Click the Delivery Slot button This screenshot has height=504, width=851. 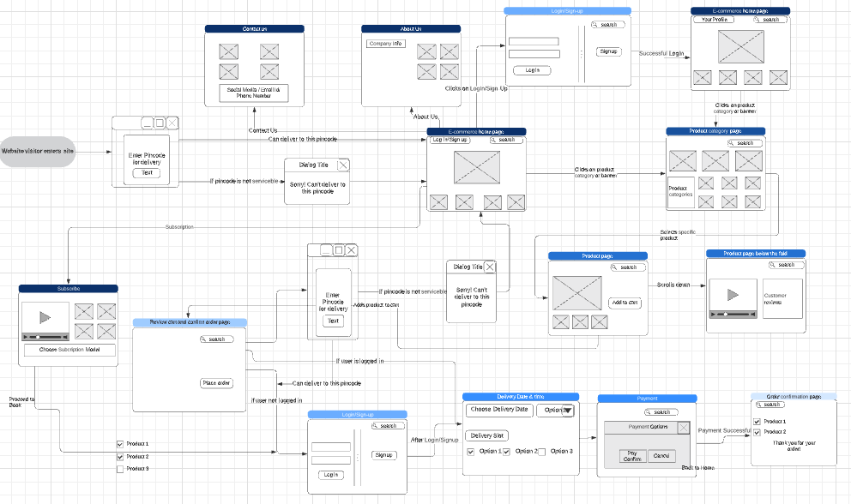[x=486, y=435]
